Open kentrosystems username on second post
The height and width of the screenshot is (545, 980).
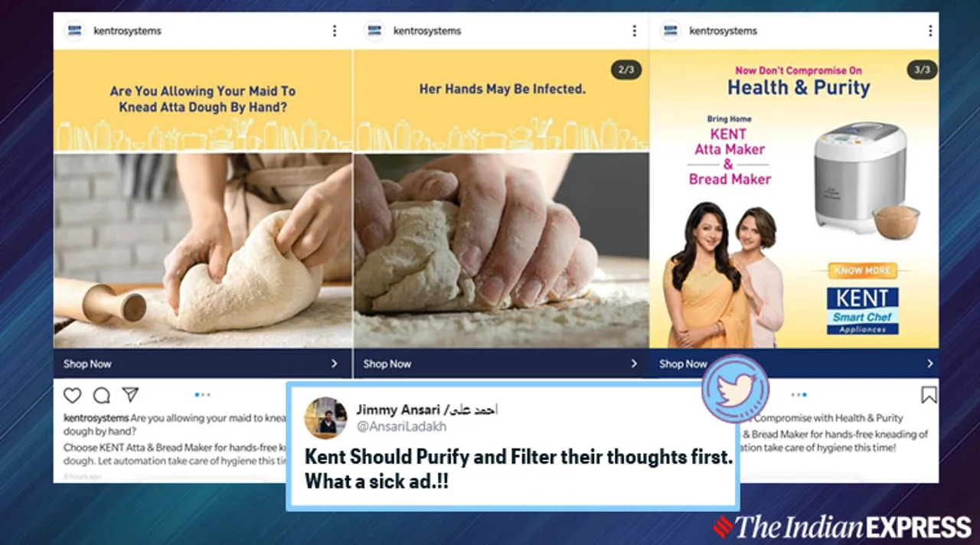[426, 31]
